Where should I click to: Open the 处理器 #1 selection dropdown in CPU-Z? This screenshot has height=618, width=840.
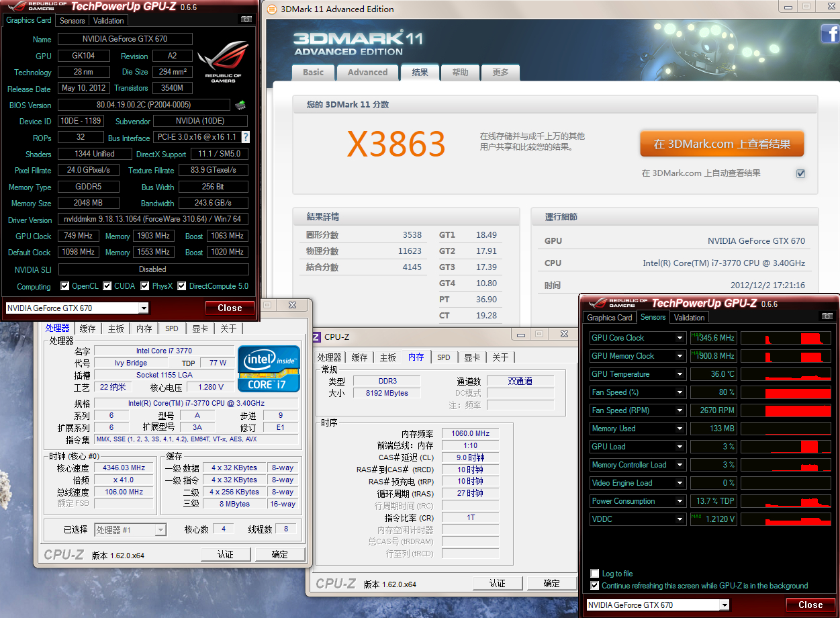coord(160,530)
